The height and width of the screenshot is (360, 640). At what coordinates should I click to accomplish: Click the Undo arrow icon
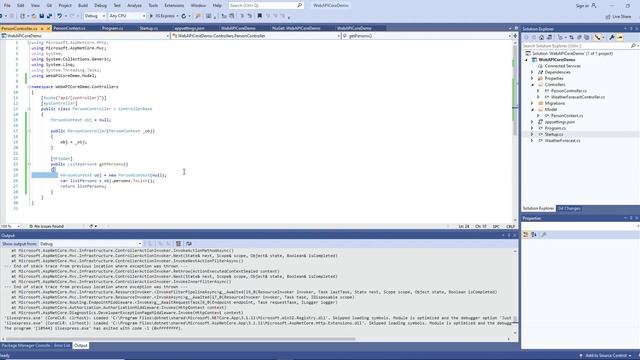point(60,16)
